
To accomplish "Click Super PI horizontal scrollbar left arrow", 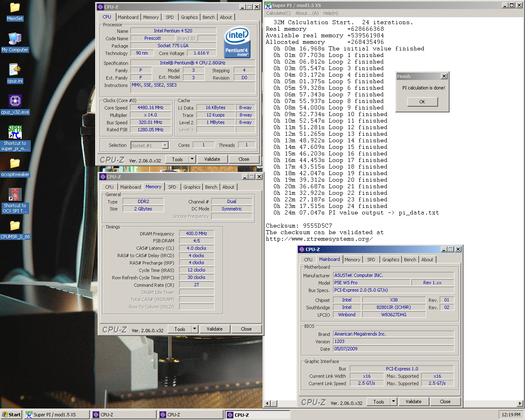I will [x=267, y=403].
